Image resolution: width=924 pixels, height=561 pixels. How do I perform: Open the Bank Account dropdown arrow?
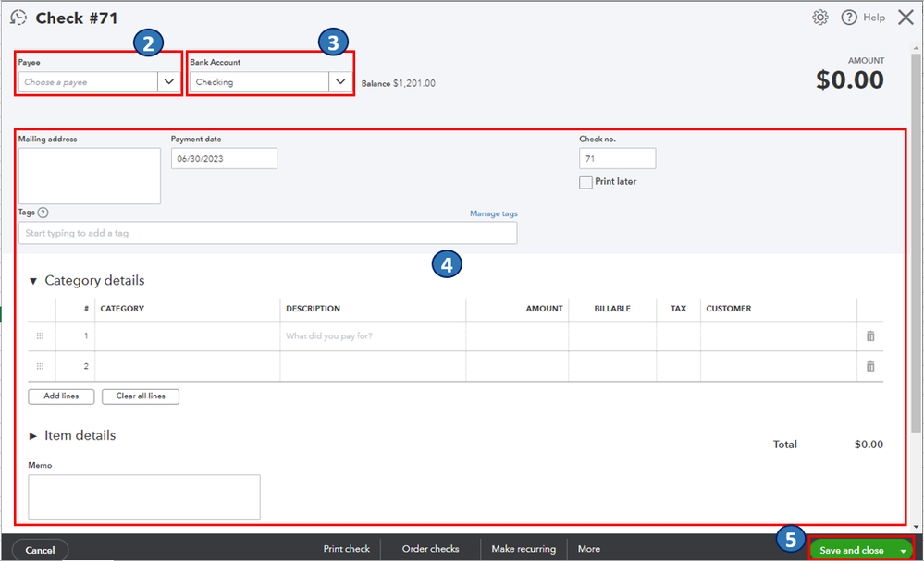pos(340,82)
